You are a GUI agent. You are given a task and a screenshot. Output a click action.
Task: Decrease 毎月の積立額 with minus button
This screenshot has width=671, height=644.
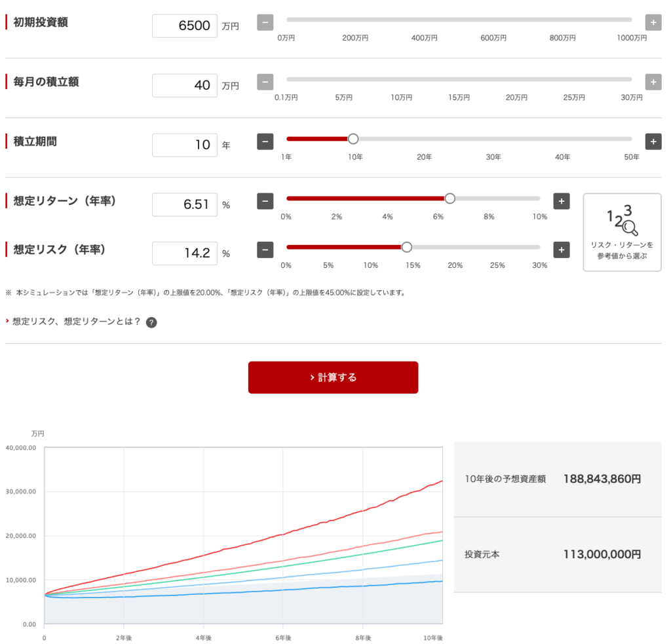point(265,83)
